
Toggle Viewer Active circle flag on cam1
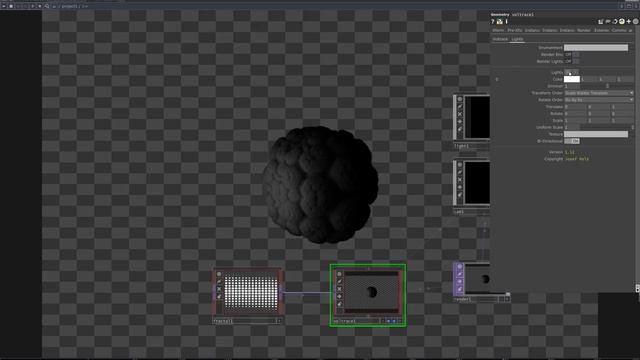pos(460,164)
